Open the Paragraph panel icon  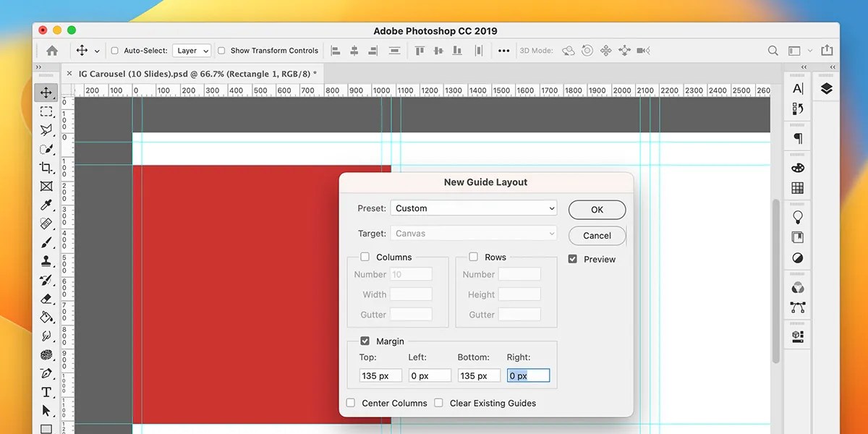point(796,137)
